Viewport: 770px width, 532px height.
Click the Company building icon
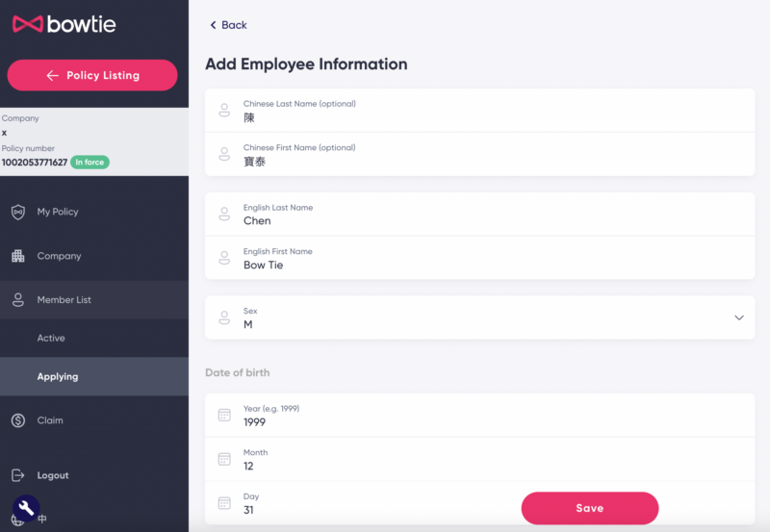[17, 256]
